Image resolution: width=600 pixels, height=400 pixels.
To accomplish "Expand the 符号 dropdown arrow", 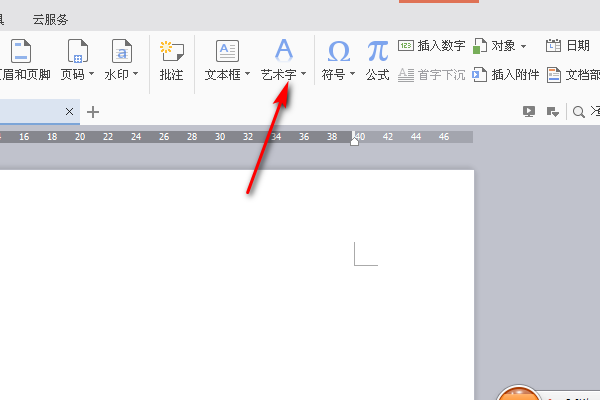I will tap(352, 73).
